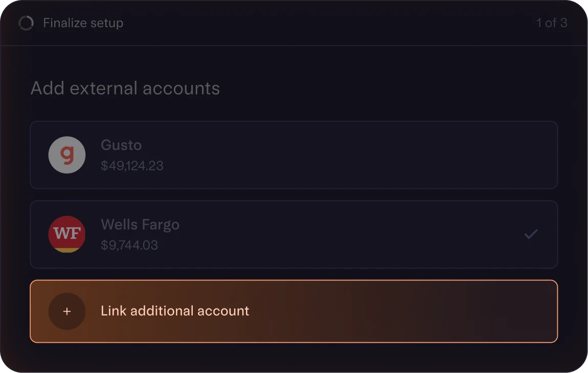Click the Finalize setup header label
This screenshot has height=373, width=588.
83,23
